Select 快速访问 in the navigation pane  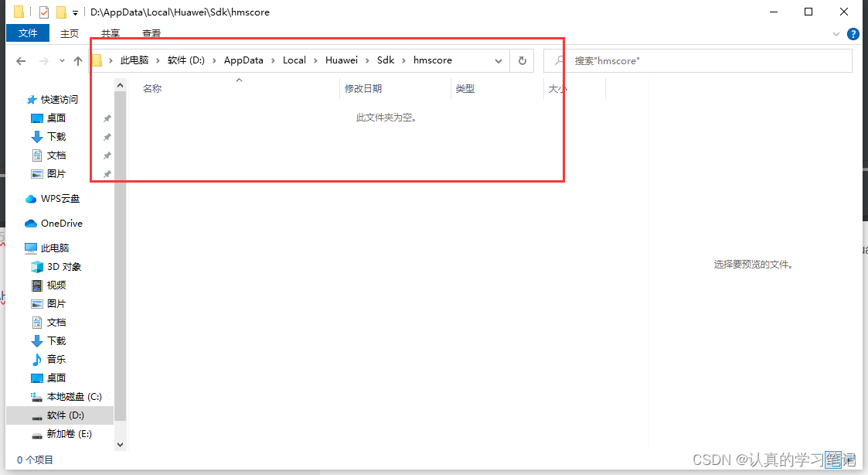[x=60, y=100]
